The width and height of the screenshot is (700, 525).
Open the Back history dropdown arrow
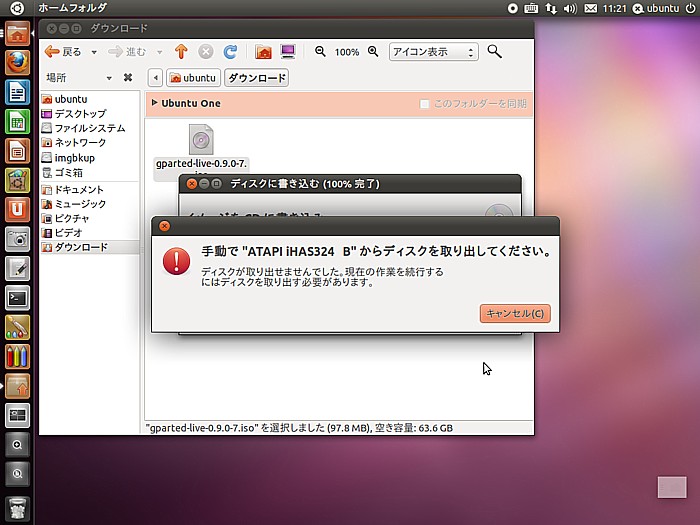tap(94, 52)
